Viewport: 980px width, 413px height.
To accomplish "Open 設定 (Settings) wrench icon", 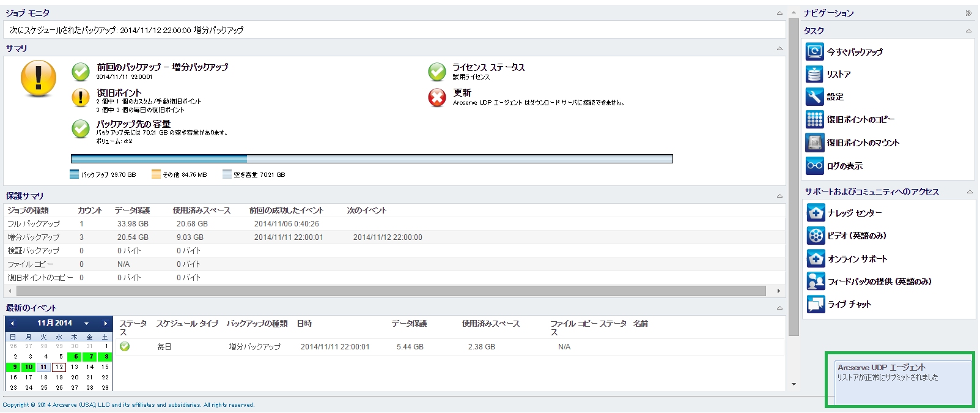I will point(814,97).
